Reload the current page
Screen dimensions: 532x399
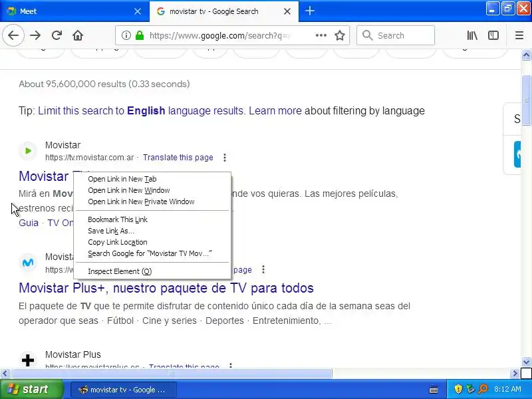pos(57,35)
